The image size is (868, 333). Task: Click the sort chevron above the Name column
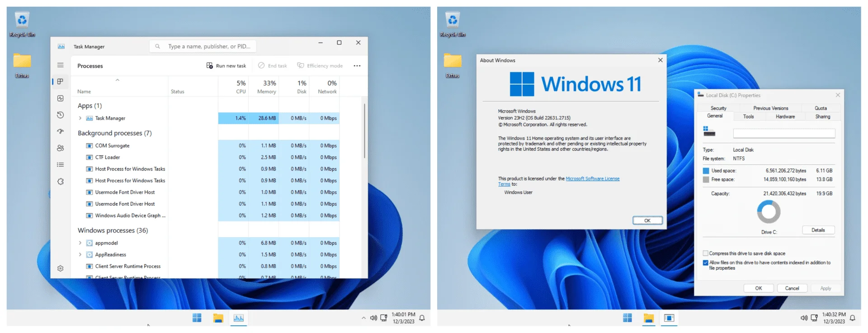(x=117, y=80)
